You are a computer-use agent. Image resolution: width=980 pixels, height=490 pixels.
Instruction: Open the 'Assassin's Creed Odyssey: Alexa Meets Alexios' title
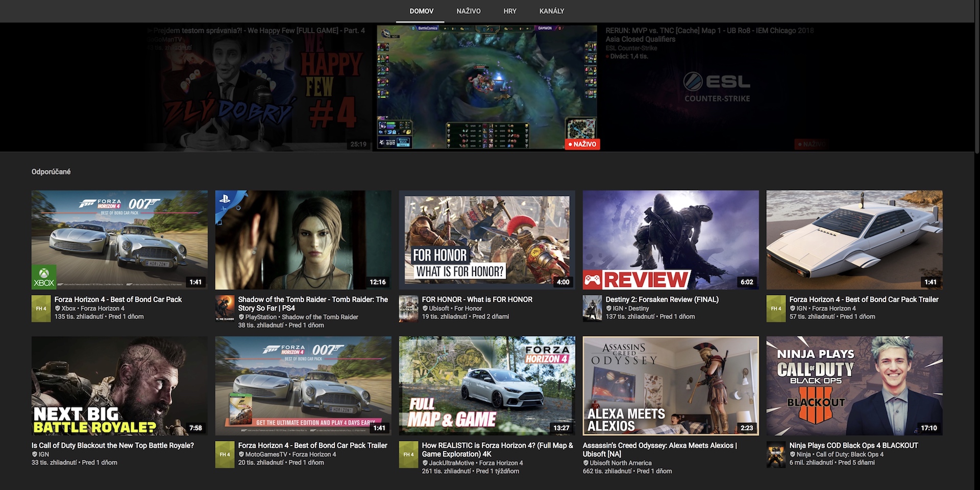(660, 450)
